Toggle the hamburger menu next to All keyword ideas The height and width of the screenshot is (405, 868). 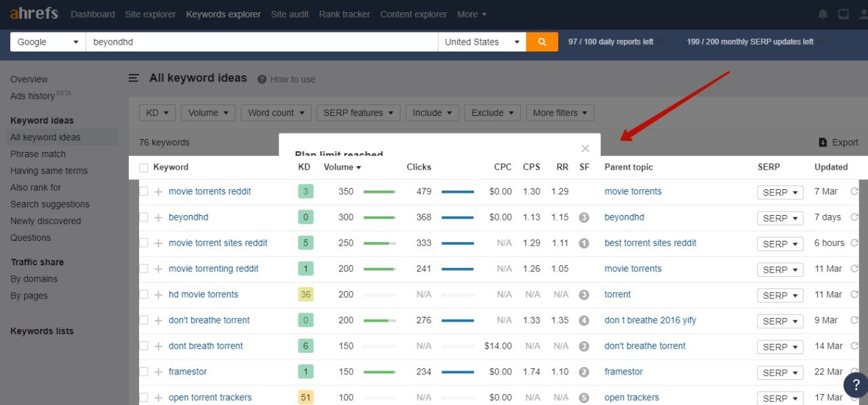pos(134,78)
